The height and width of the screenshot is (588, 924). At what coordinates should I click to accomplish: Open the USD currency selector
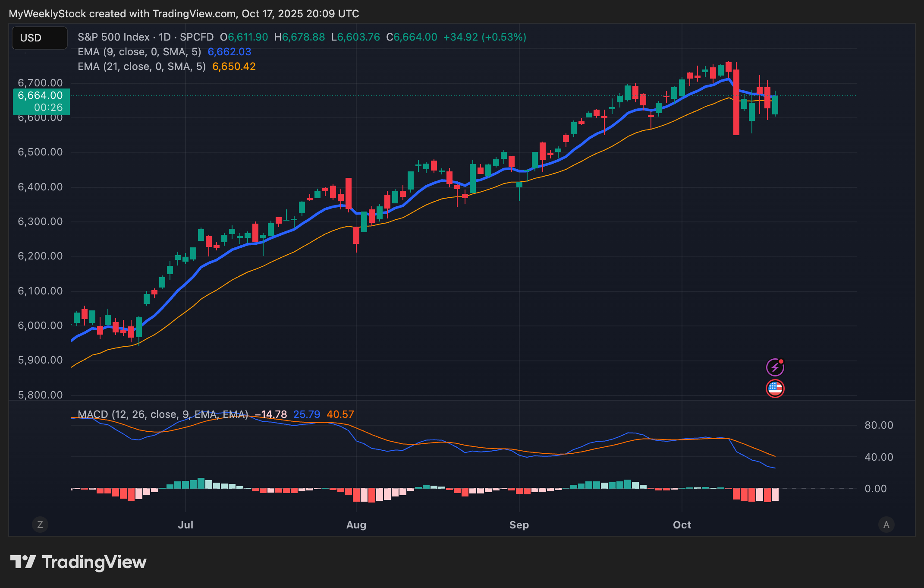tap(39, 38)
